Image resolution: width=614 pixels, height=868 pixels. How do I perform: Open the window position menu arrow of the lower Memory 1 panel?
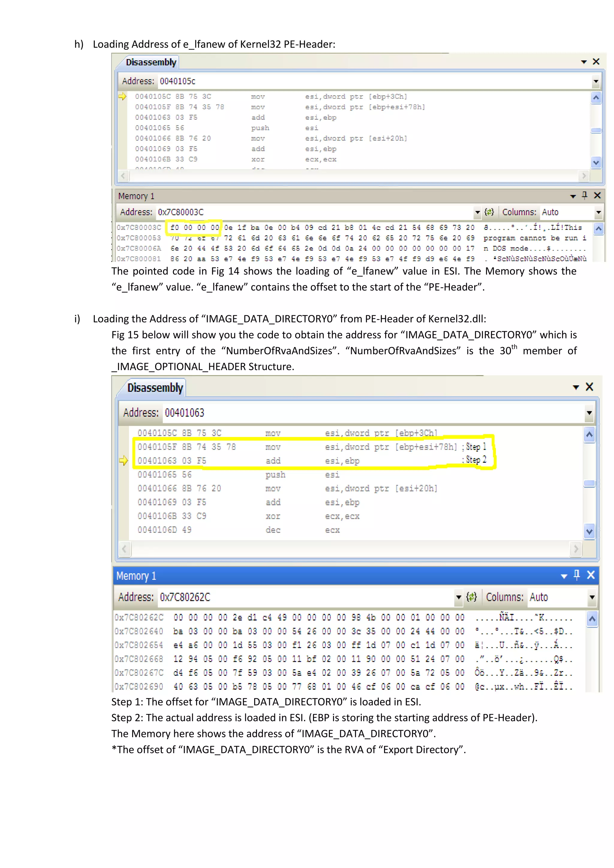[564, 576]
